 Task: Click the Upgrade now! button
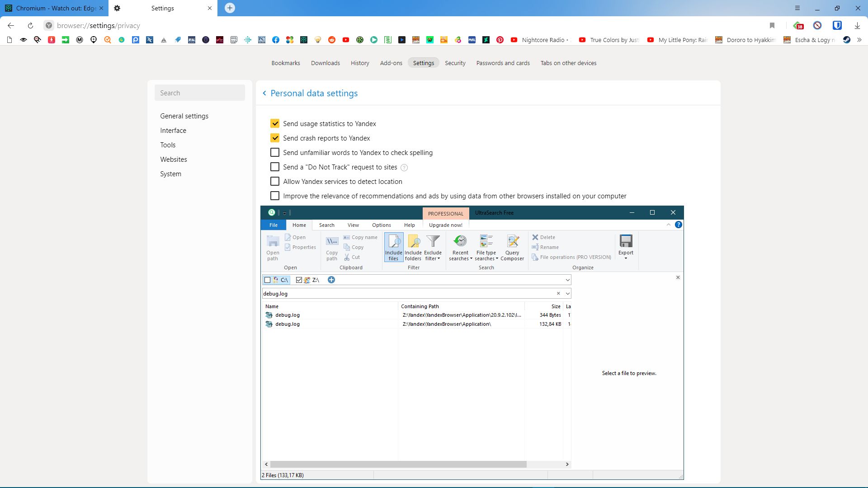coord(445,225)
